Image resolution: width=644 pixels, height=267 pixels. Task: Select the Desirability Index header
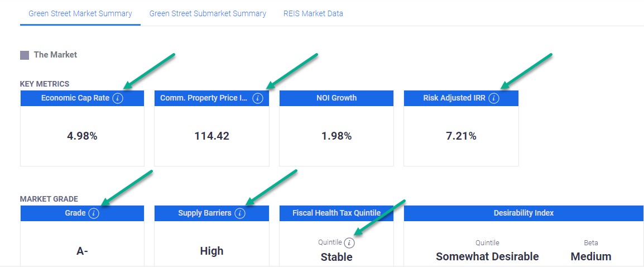pos(523,213)
